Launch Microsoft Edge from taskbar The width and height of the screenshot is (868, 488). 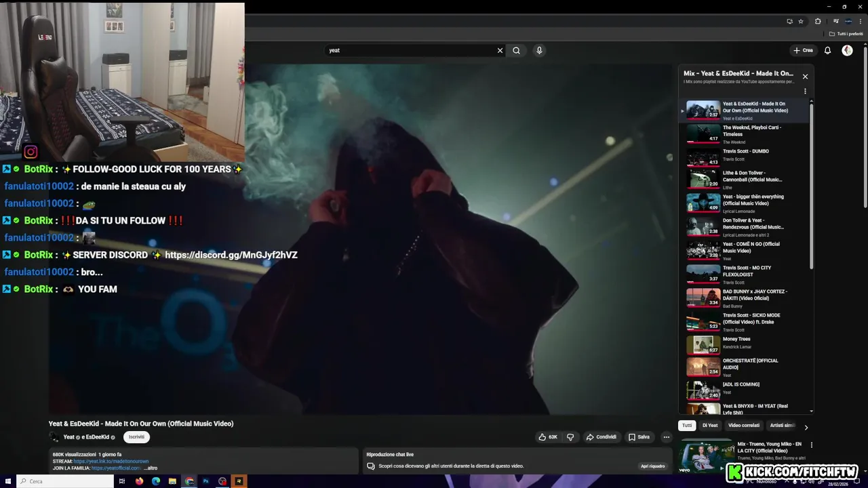[x=156, y=481]
